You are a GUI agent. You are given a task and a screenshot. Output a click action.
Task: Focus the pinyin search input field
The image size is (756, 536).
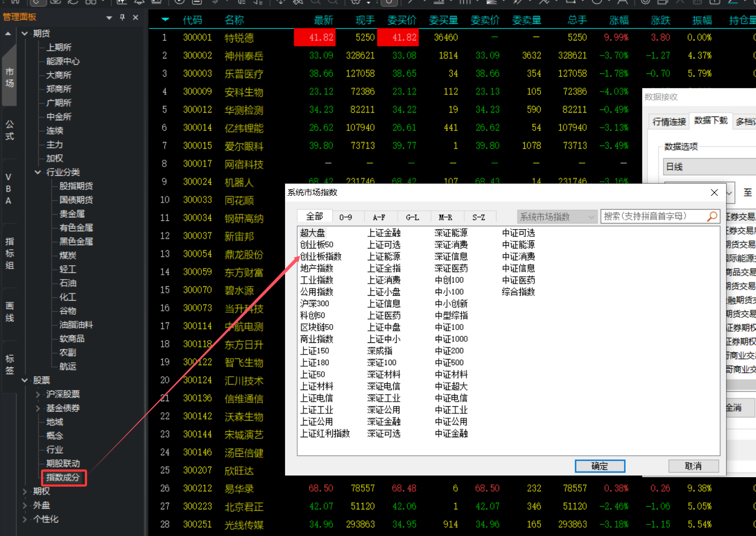pos(653,216)
